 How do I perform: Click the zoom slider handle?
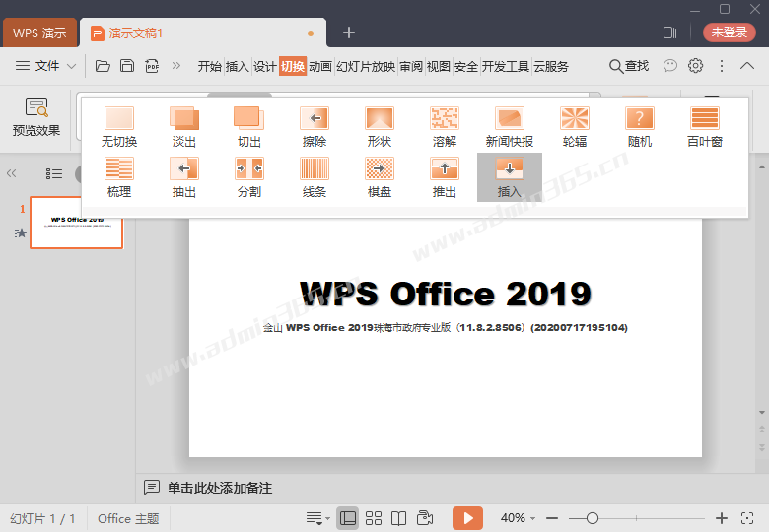click(x=592, y=518)
